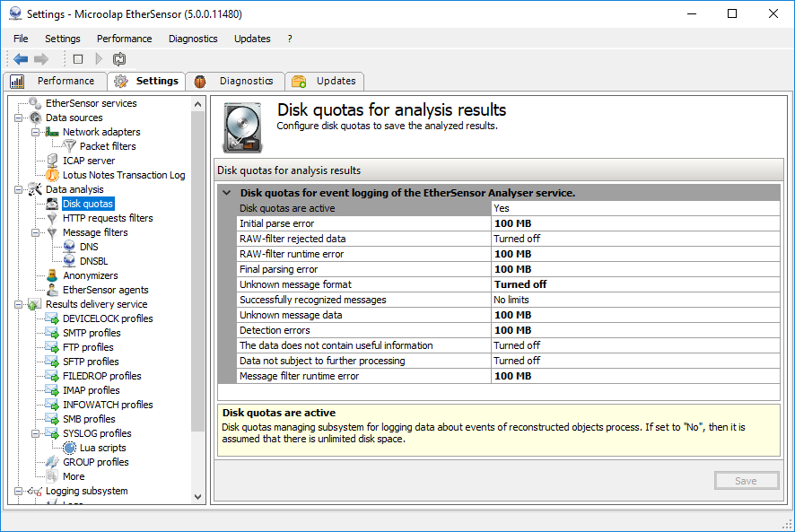This screenshot has width=795, height=532.
Task: Collapse the Results delivery service node
Action: pos(19,304)
